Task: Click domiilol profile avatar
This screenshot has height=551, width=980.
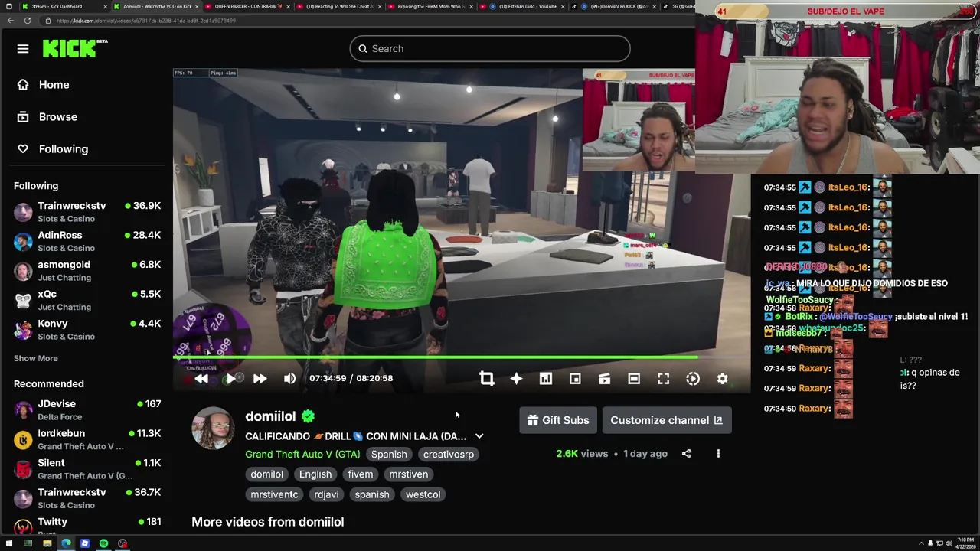Action: (212, 429)
